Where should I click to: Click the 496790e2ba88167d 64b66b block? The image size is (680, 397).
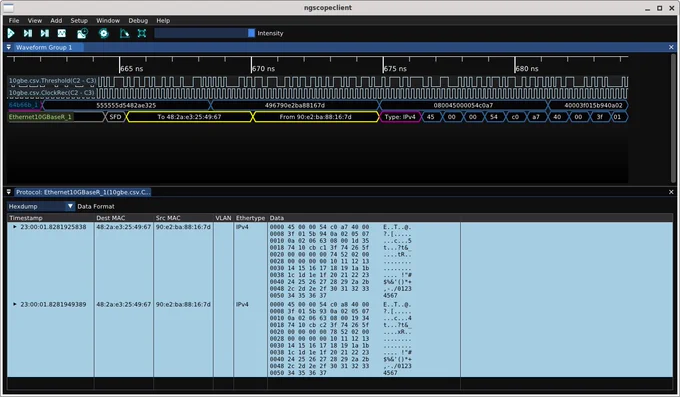click(x=294, y=105)
